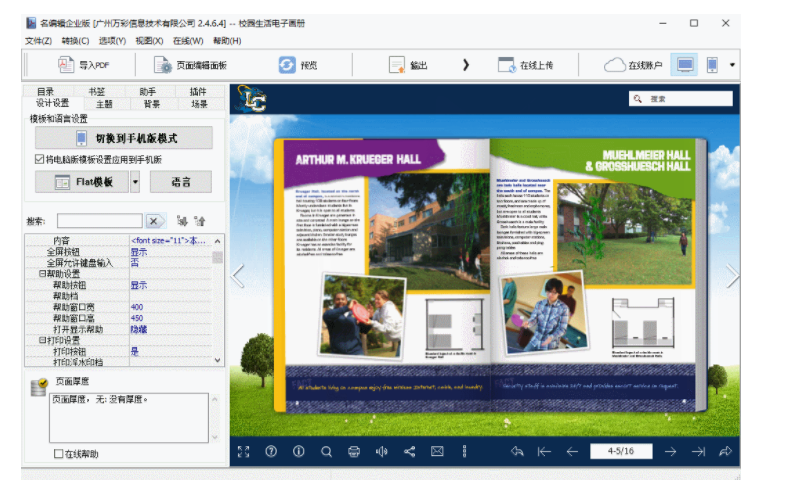The width and height of the screenshot is (812, 483).
Task: Click the fullscreen icon in the bottom bar
Action: 243,452
